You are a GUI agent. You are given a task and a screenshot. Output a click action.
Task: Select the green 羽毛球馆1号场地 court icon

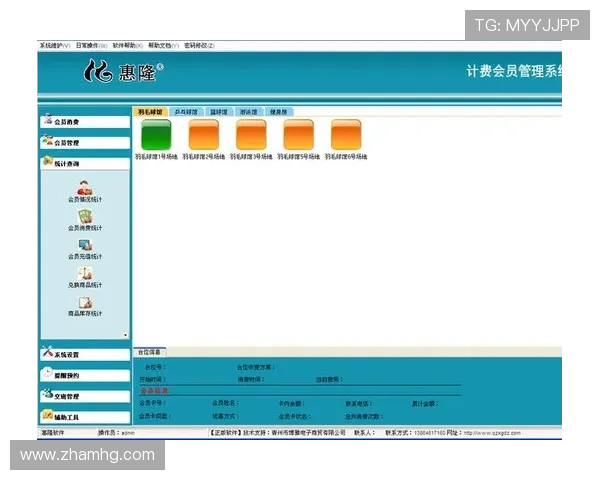[x=156, y=135]
